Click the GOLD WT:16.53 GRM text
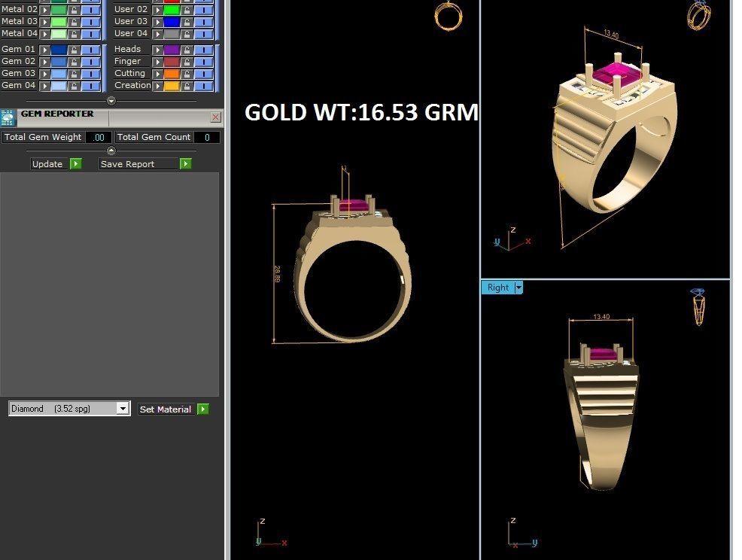The width and height of the screenshot is (742, 560). coord(361,113)
